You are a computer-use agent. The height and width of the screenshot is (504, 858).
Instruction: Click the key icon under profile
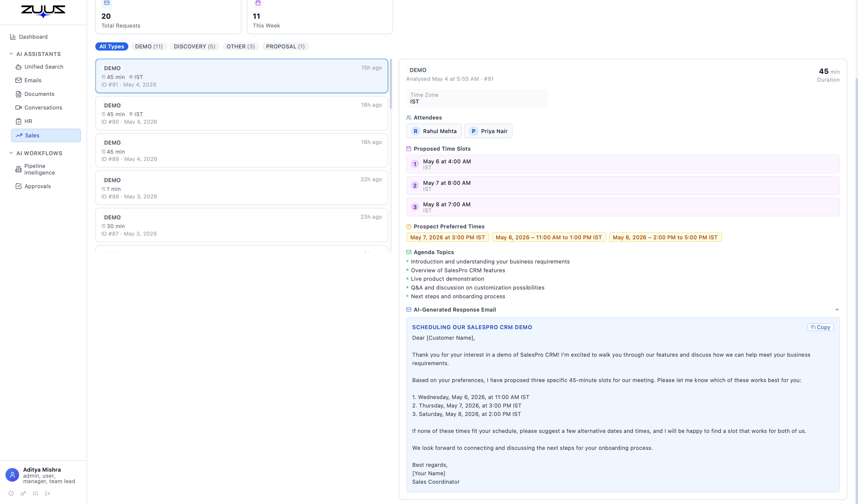(23, 493)
